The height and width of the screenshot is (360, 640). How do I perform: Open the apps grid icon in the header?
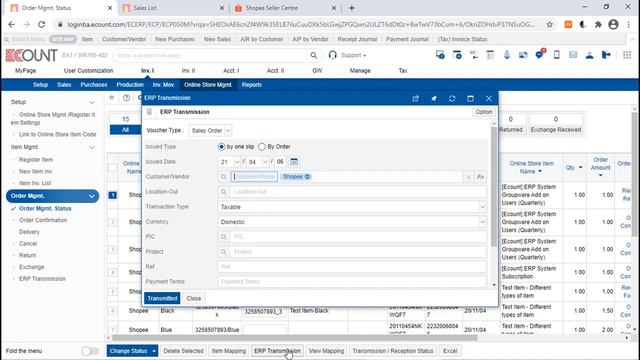point(627,55)
